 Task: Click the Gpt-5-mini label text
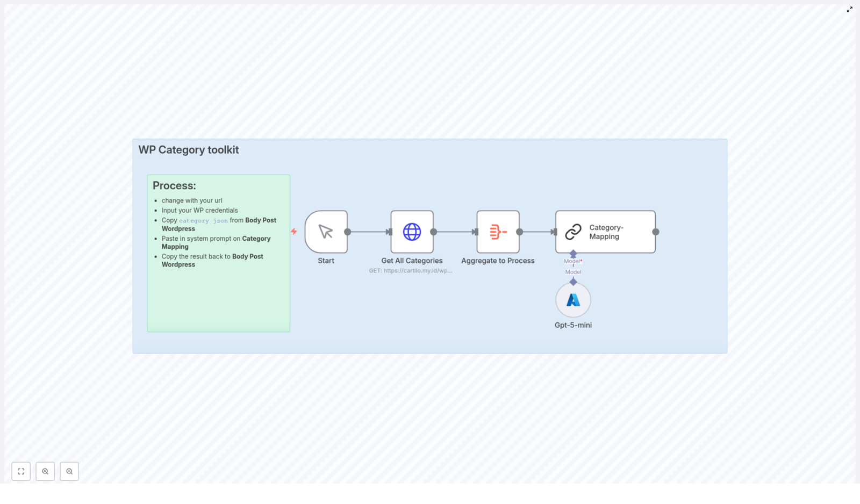(x=573, y=325)
